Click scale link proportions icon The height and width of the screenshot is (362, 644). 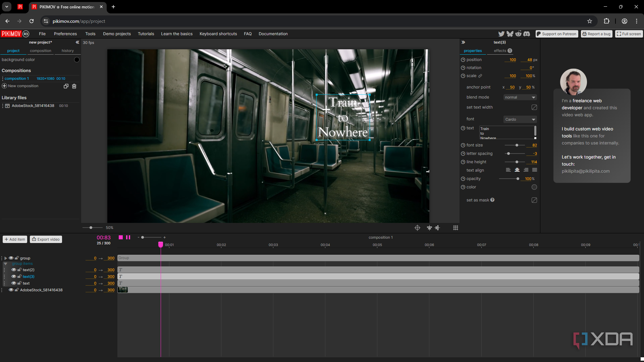pos(480,76)
